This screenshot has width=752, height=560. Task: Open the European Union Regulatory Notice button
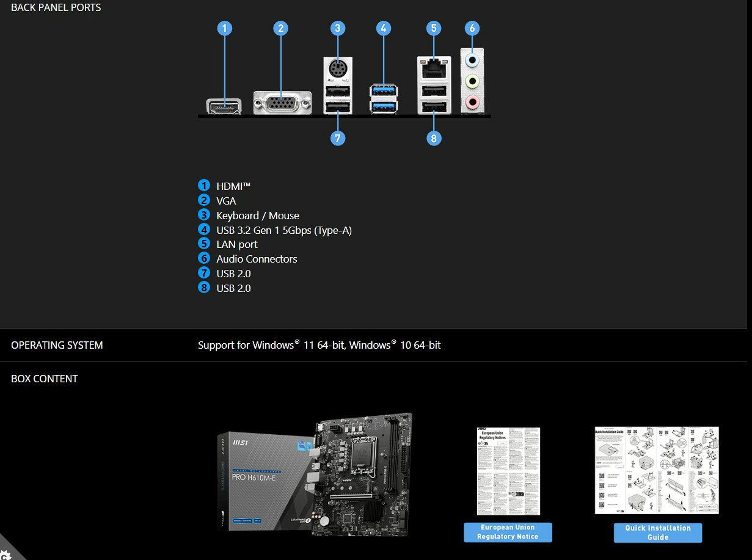tap(508, 532)
